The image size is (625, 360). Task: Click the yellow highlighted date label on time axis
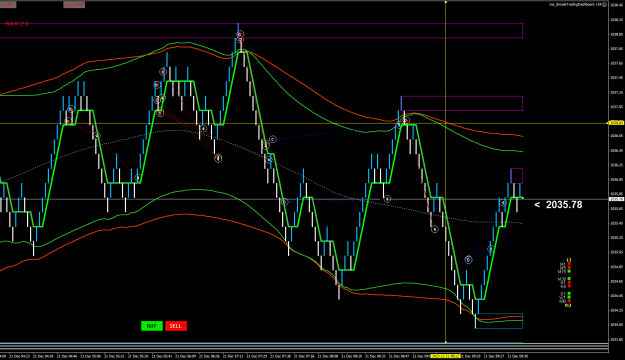point(445,356)
